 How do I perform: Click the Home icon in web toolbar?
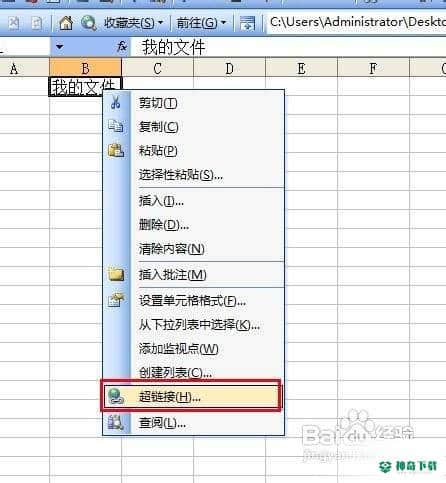tap(66, 23)
